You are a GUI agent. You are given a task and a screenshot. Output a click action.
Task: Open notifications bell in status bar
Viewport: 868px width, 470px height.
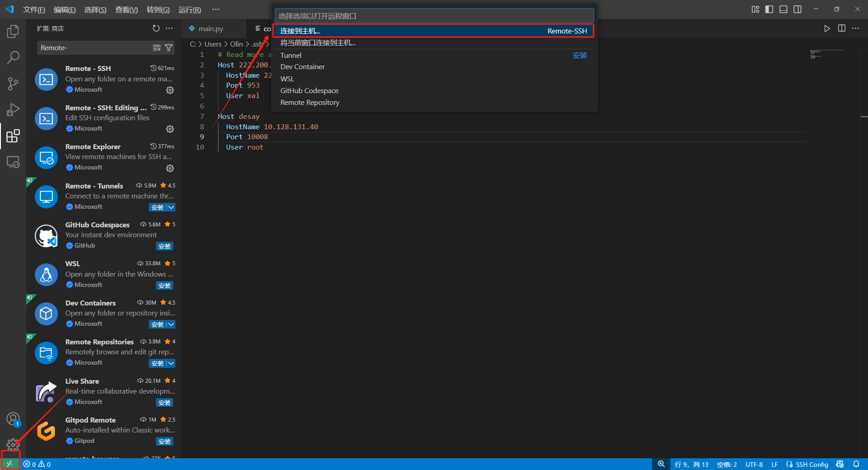pyautogui.click(x=856, y=464)
